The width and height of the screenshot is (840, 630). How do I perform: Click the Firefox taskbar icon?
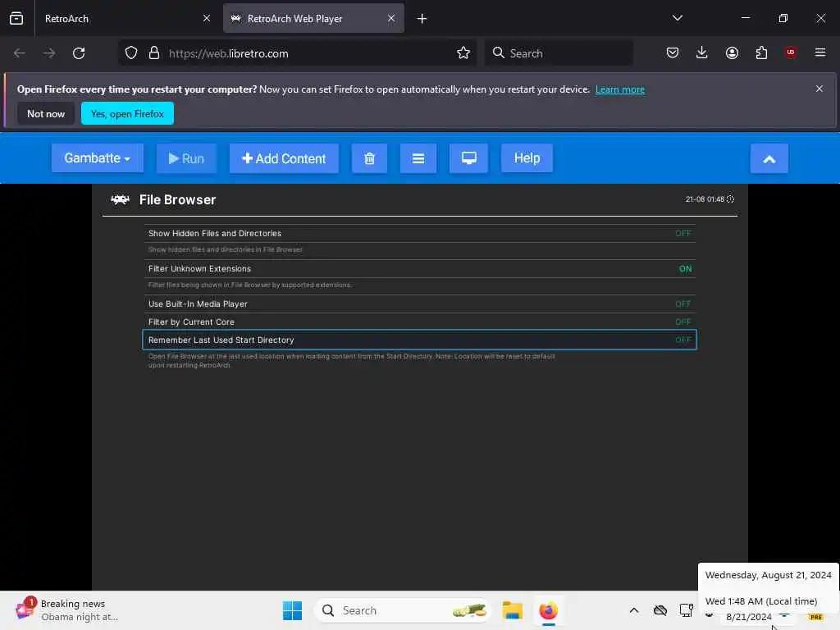coord(548,610)
